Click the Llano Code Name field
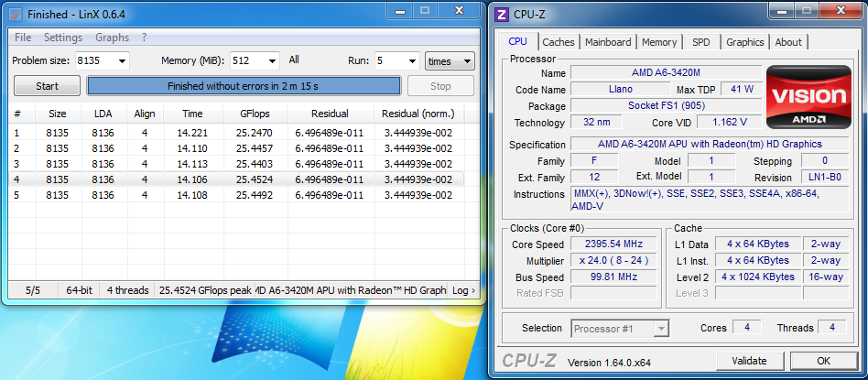Image resolution: width=868 pixels, height=380 pixels. tap(620, 89)
